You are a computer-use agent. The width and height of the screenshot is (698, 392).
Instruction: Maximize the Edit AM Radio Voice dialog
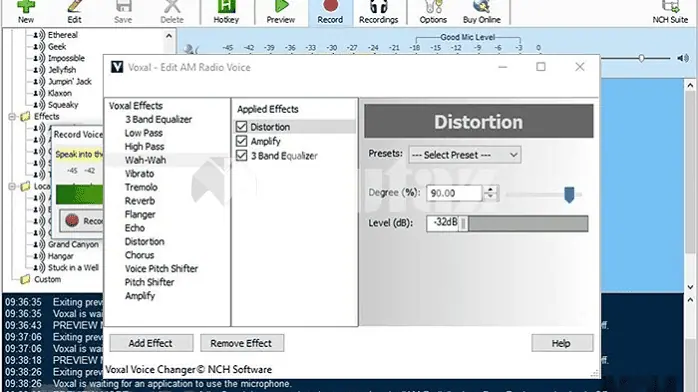(x=540, y=67)
